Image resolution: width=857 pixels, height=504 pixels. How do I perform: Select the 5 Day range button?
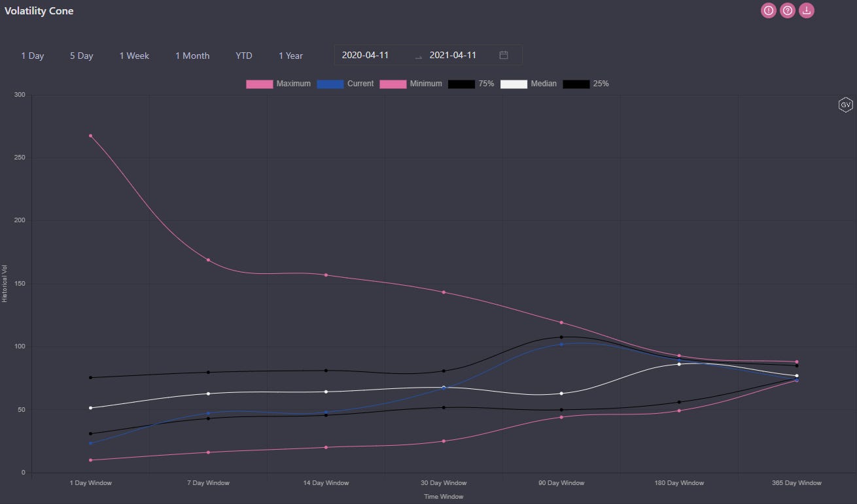[82, 56]
